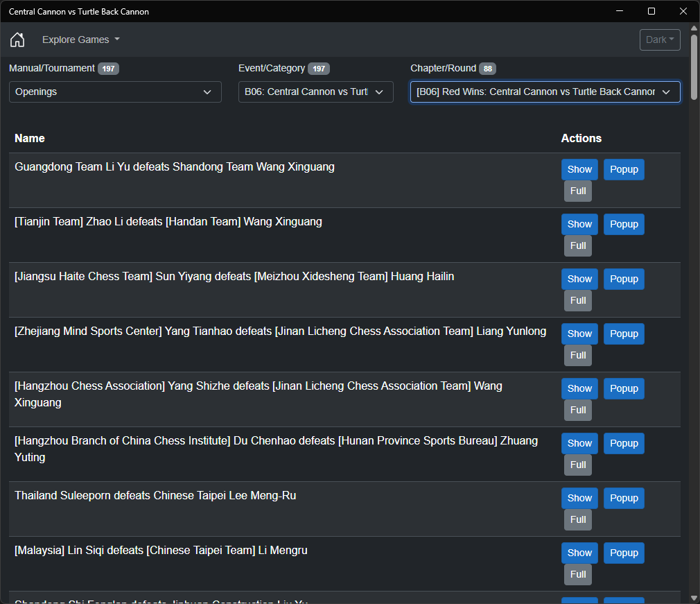The height and width of the screenshot is (604, 700).
Task: Open Full view for Sun Yiyang game
Action: click(578, 301)
